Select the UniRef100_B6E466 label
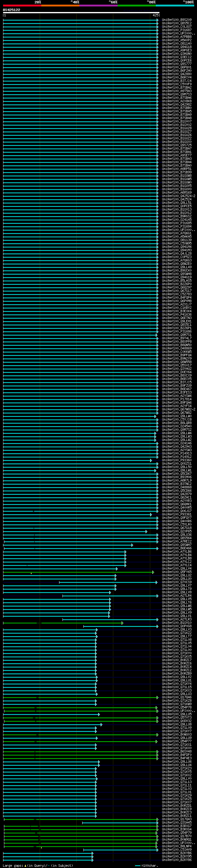 coord(177,548)
